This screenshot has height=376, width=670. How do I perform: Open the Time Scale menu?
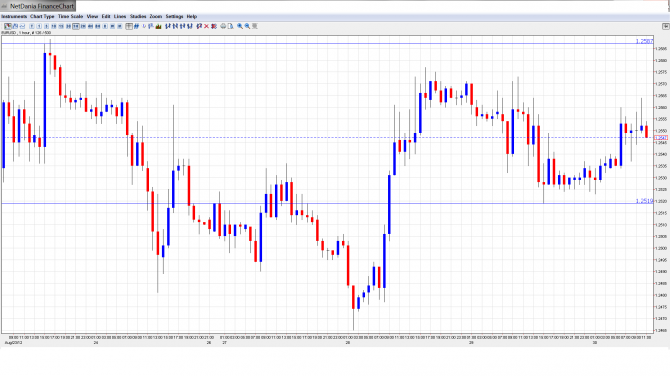click(x=71, y=16)
